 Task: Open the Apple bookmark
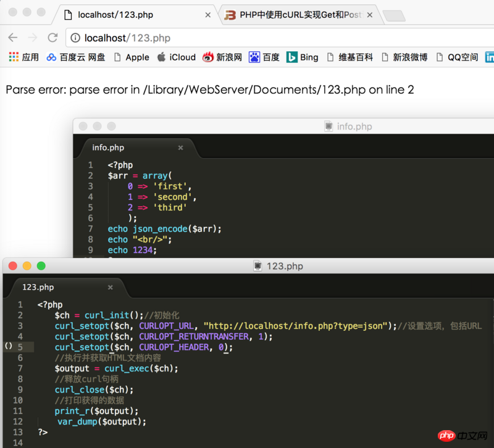click(x=131, y=57)
